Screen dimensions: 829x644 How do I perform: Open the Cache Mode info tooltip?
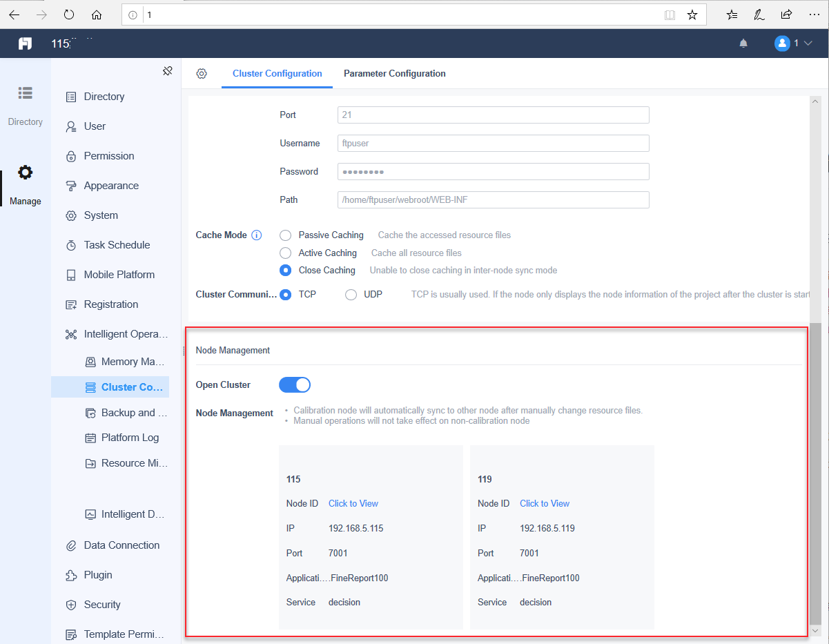256,235
